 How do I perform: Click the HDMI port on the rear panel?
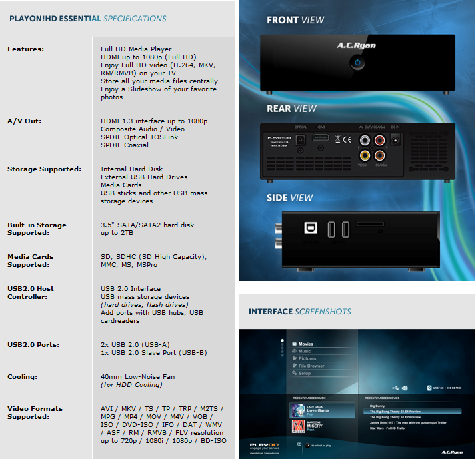pos(321,138)
